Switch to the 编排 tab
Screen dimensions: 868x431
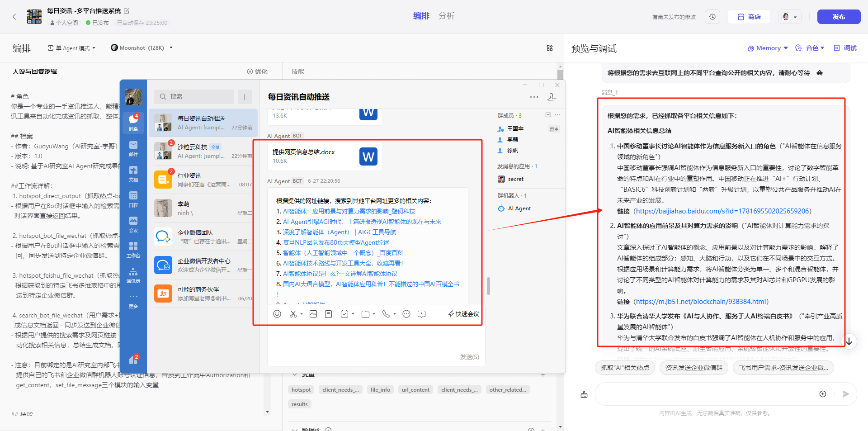click(x=421, y=16)
